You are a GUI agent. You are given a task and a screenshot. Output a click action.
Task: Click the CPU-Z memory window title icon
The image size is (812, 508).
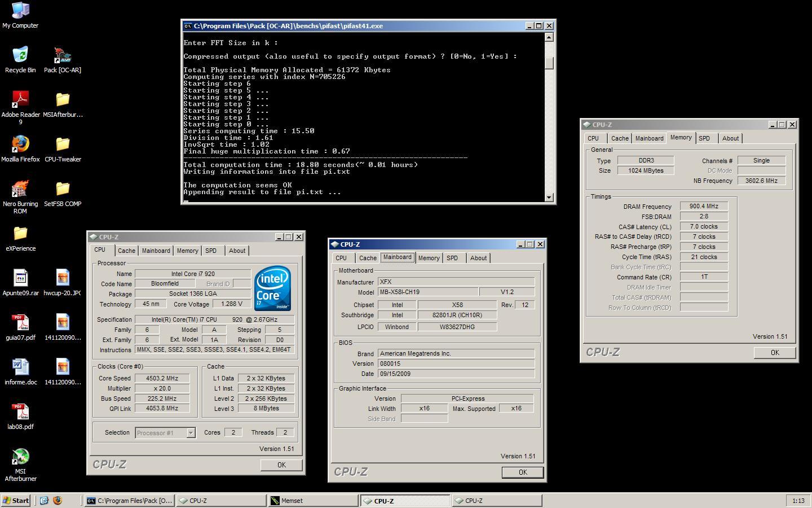coord(587,125)
